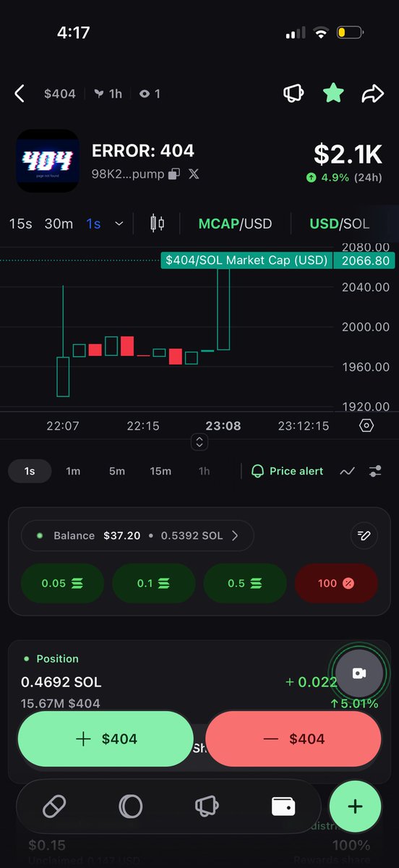Open the pill icon tab
The image size is (399, 868).
[54, 807]
